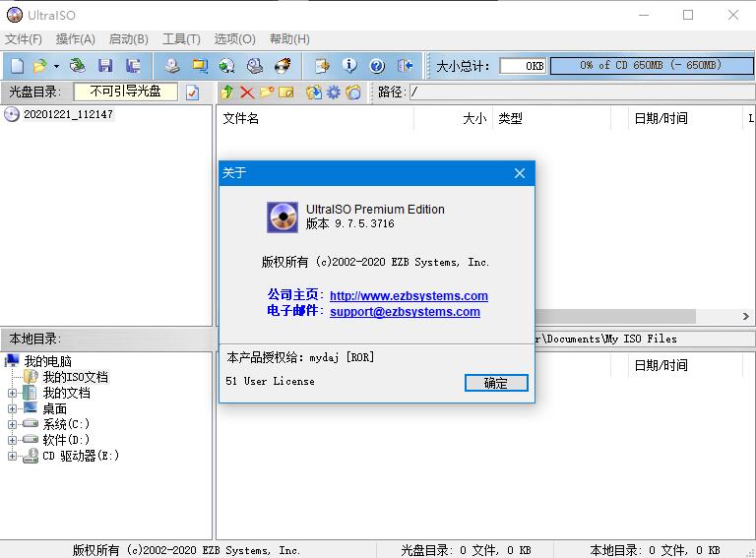Click the New file toolbar icon
756x558 pixels.
coord(18,66)
